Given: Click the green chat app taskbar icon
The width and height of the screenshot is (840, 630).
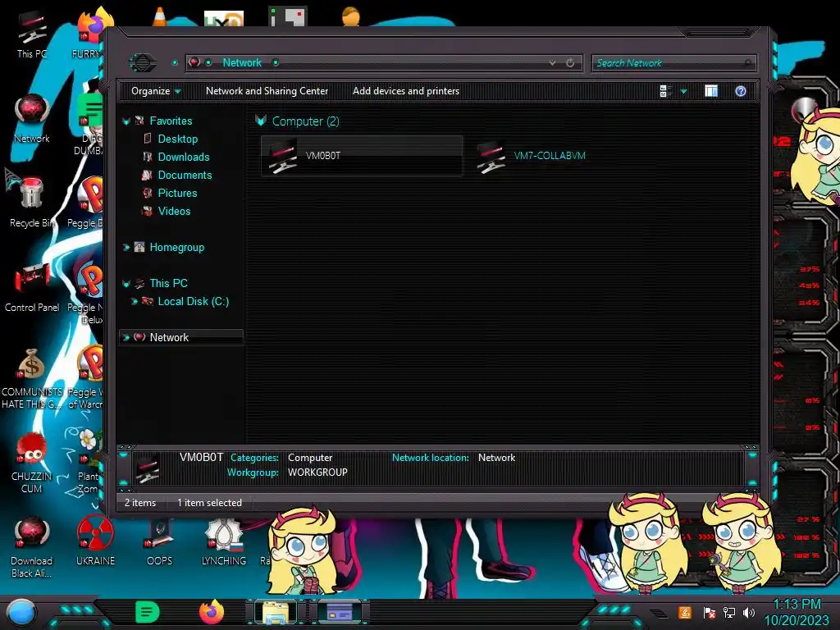Looking at the screenshot, I should [x=148, y=612].
